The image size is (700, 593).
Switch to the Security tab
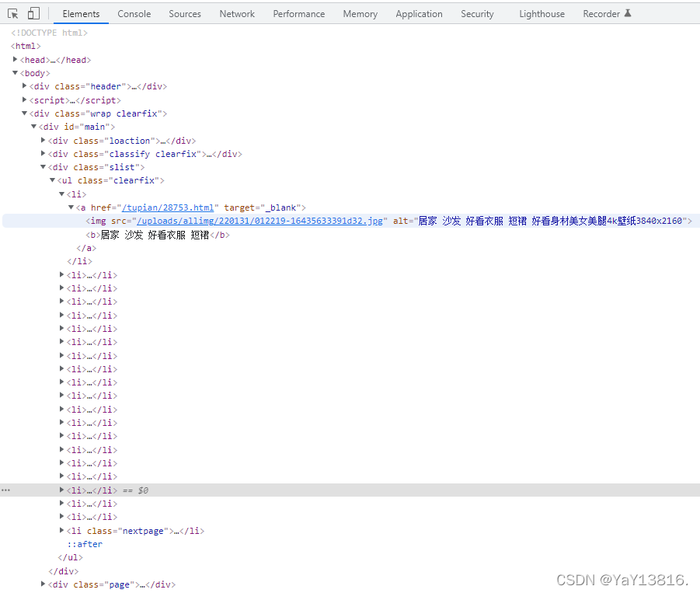coord(477,14)
